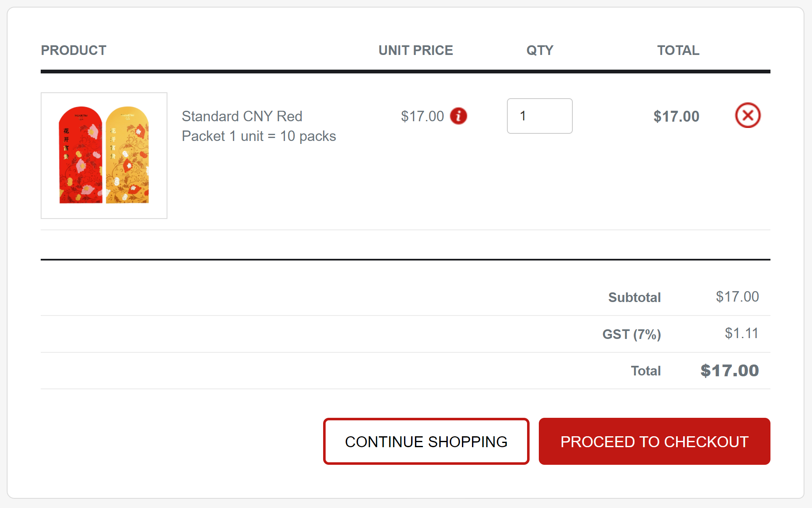Click the quantity input field
Image resolution: width=812 pixels, height=508 pixels.
click(x=539, y=116)
